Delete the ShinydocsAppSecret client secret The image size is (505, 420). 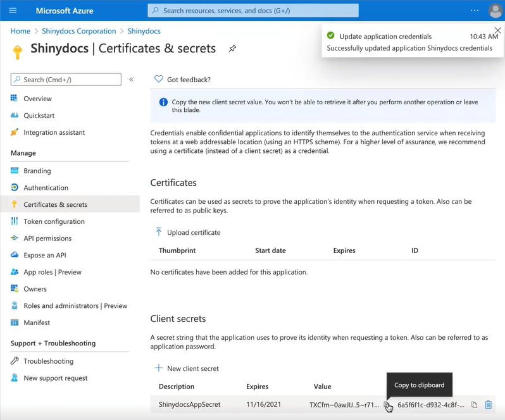click(489, 405)
